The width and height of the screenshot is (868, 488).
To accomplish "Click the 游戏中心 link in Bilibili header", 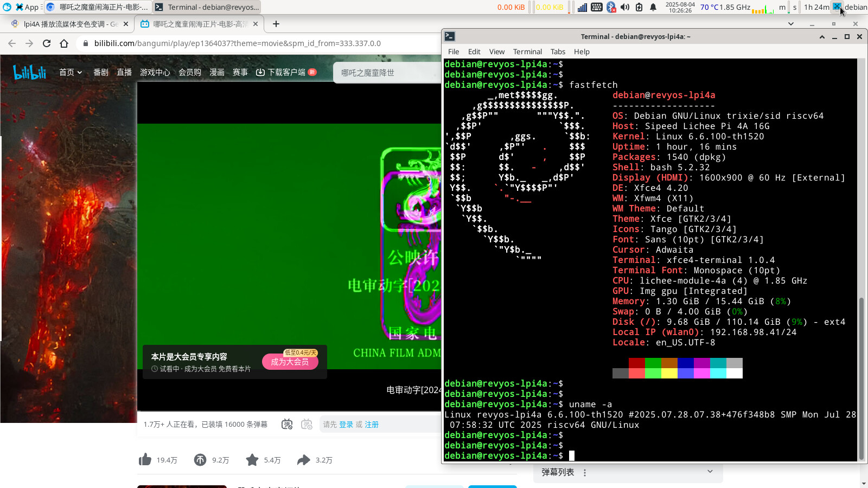I will 155,72.
